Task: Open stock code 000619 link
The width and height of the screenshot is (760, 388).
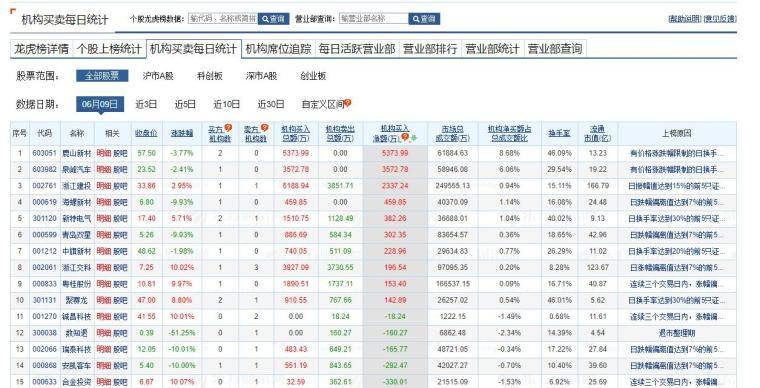Action: pos(45,202)
